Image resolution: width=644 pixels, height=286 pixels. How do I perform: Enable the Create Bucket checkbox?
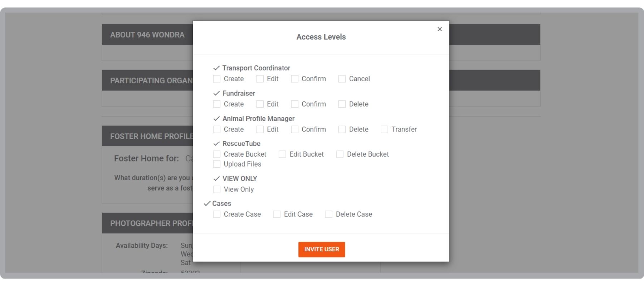click(217, 154)
